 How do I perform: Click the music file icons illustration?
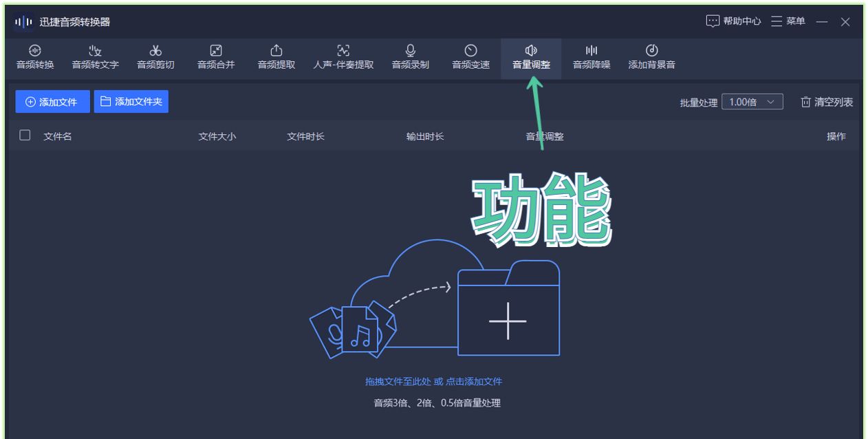click(354, 330)
